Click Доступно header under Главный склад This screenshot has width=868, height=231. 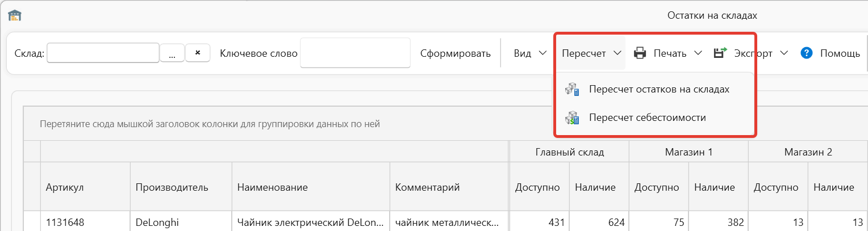tap(540, 187)
